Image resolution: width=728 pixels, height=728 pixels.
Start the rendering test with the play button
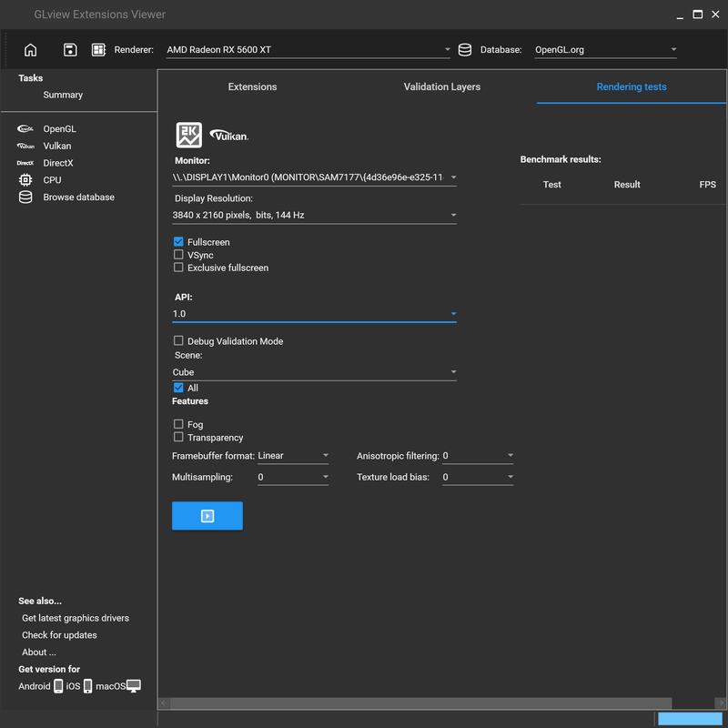click(207, 515)
